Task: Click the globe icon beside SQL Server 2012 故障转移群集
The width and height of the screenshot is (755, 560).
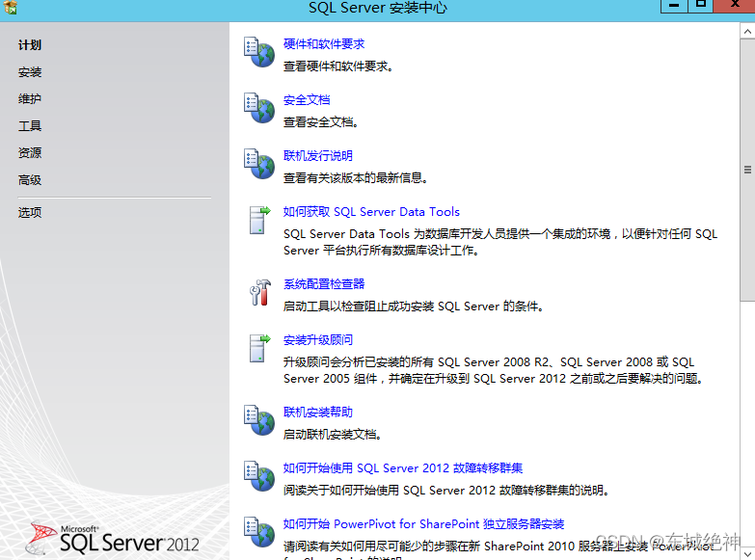Action: tap(259, 476)
